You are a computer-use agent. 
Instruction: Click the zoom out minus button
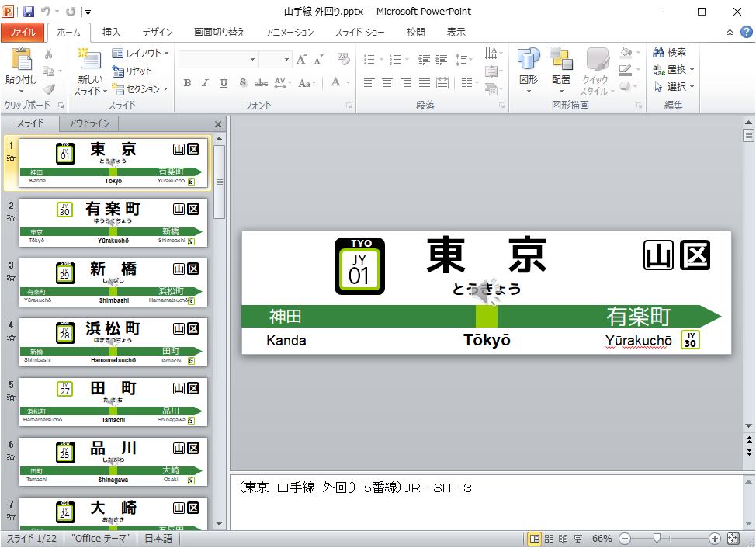coord(625,539)
